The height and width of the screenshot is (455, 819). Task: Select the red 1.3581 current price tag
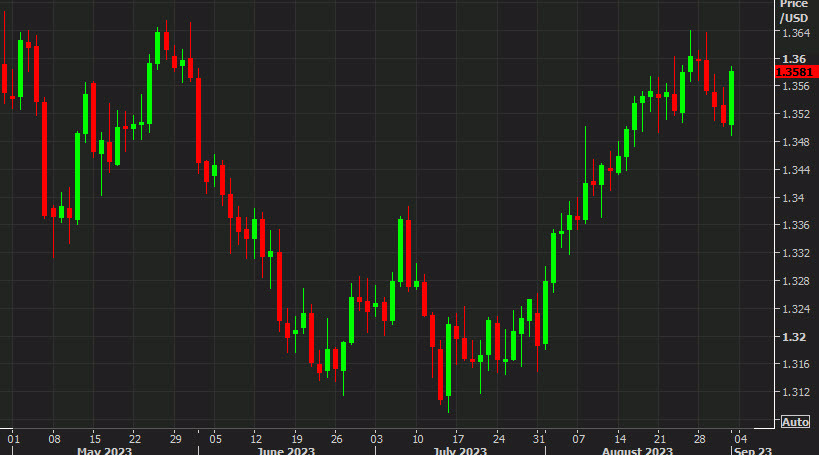pos(797,72)
